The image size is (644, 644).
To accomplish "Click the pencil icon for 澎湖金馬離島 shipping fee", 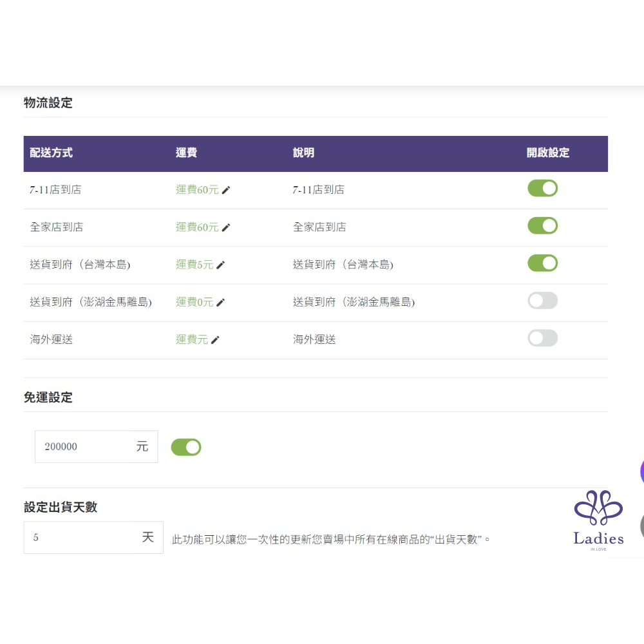I will [x=221, y=302].
